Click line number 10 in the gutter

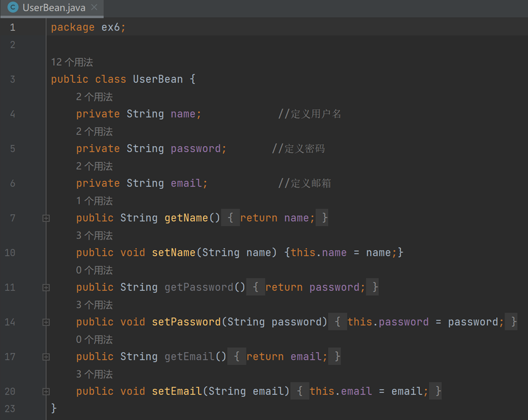click(10, 253)
